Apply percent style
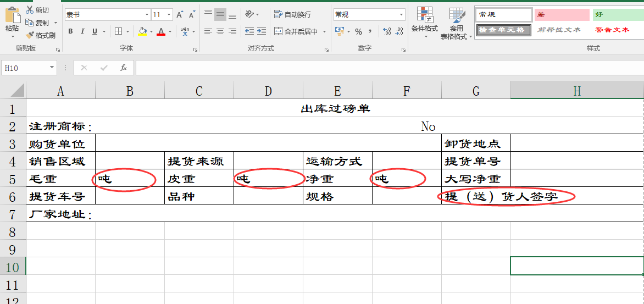 [x=359, y=31]
